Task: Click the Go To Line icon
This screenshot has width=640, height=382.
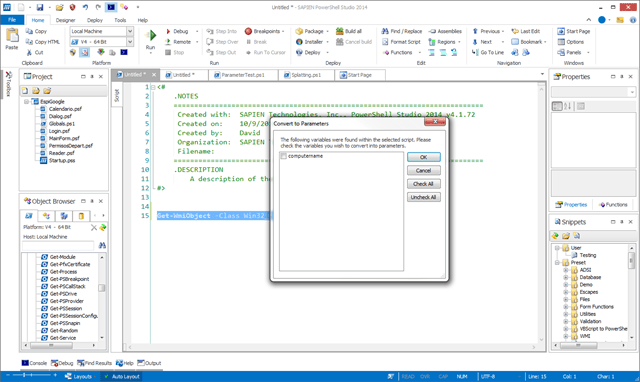Action: coord(475,53)
